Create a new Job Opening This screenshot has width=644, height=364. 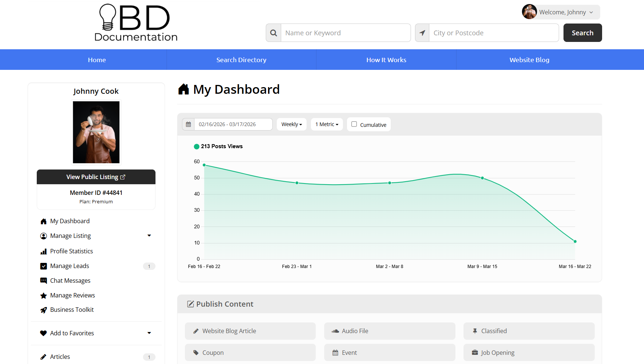[529, 353]
